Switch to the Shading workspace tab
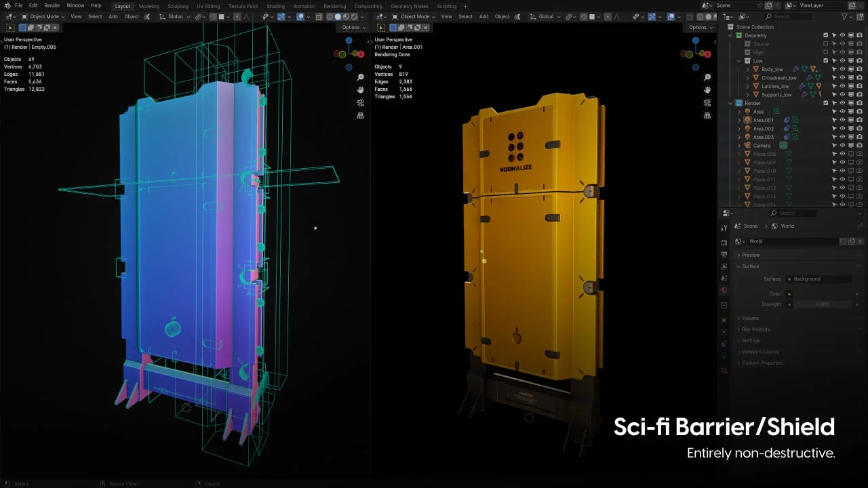The height and width of the screenshot is (488, 868). pyautogui.click(x=275, y=6)
